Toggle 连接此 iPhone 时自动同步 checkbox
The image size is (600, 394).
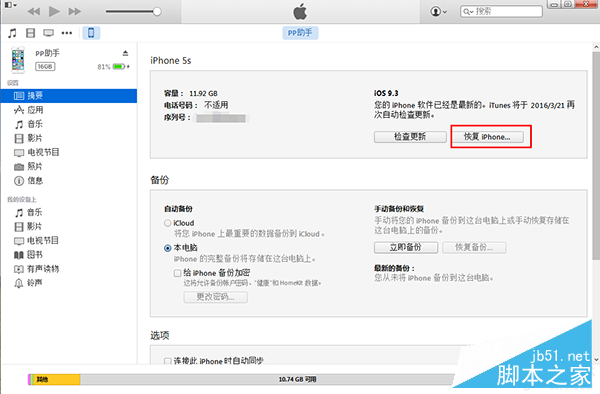(x=167, y=361)
